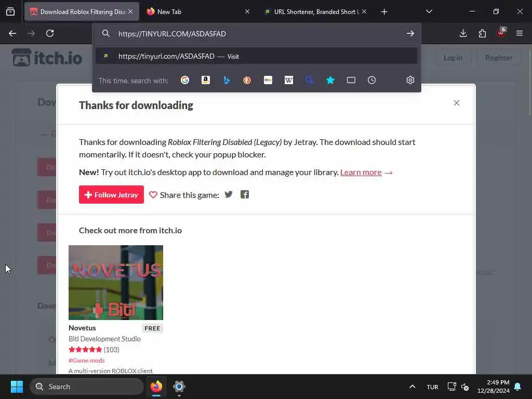The width and height of the screenshot is (532, 399).
Task: Search history using the clock icon
Action: (x=372, y=80)
